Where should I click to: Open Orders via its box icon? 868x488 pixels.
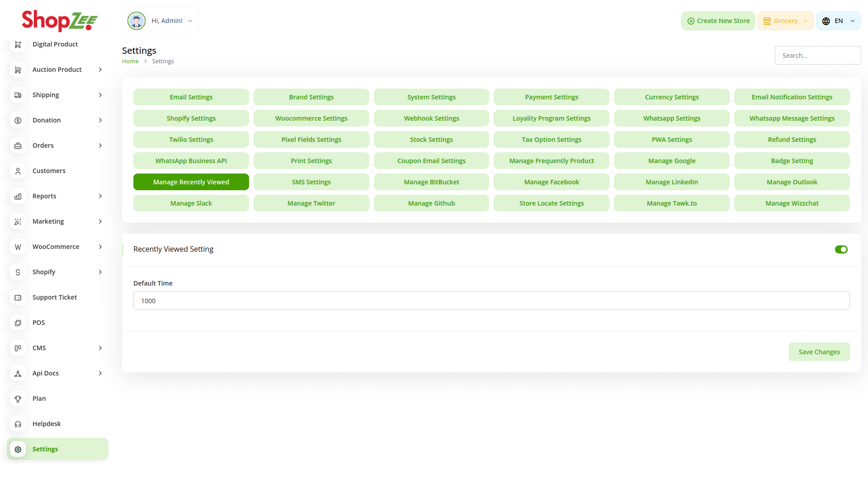tap(18, 145)
